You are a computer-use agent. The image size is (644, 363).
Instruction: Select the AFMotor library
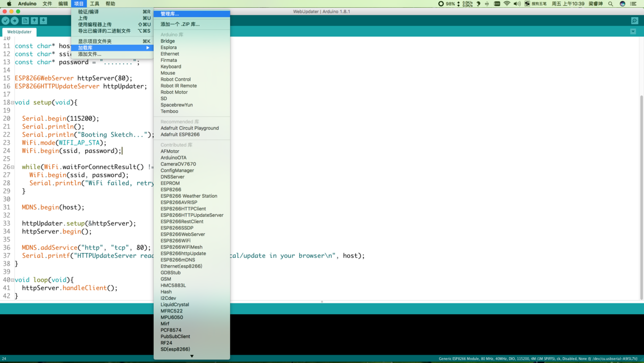click(x=192, y=151)
